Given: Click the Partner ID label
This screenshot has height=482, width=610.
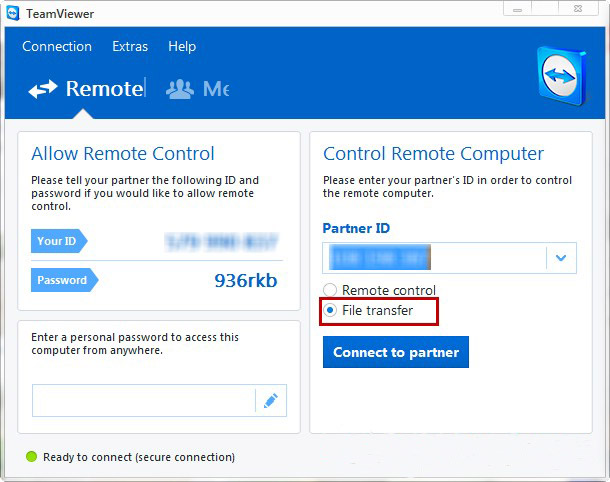Looking at the screenshot, I should [356, 228].
